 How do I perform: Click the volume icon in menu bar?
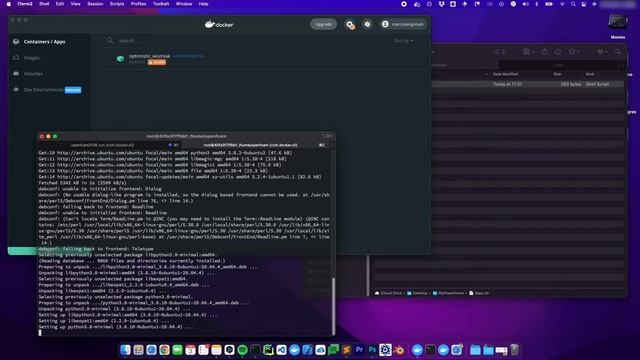tap(526, 4)
